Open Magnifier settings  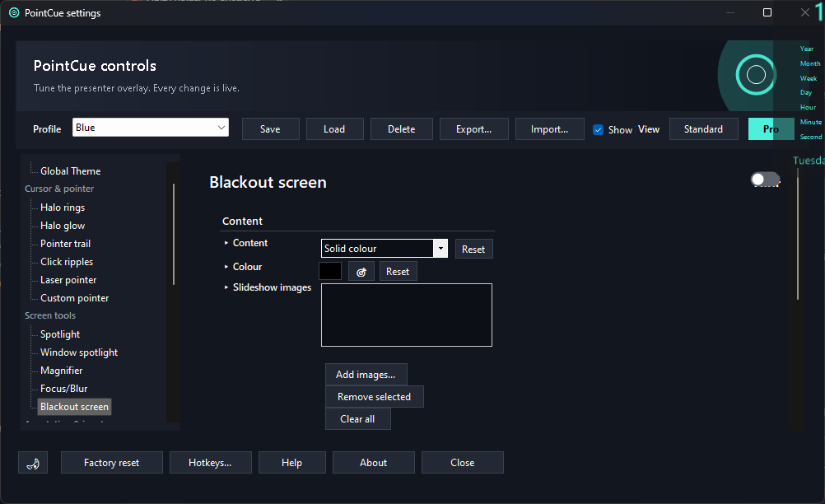[62, 371]
